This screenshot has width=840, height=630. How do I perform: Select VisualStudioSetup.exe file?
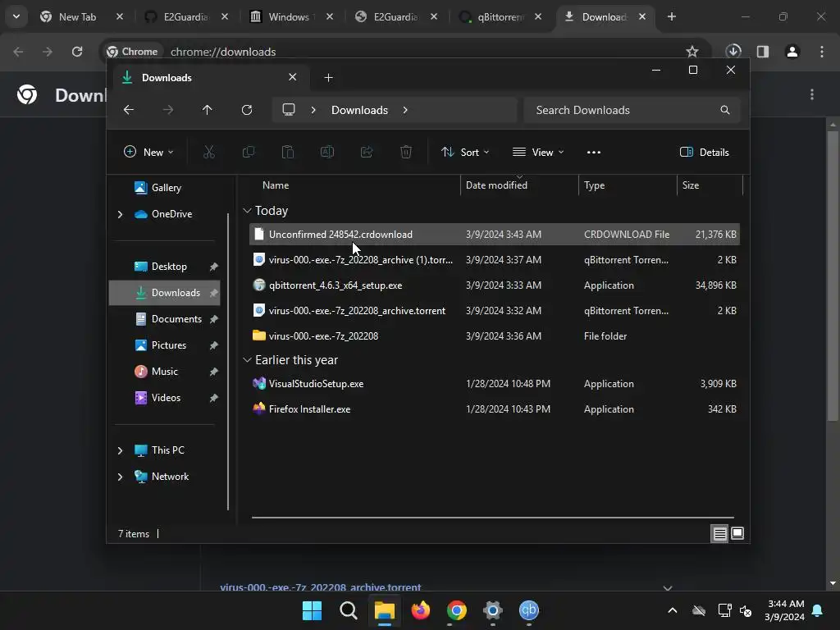pos(495,384)
